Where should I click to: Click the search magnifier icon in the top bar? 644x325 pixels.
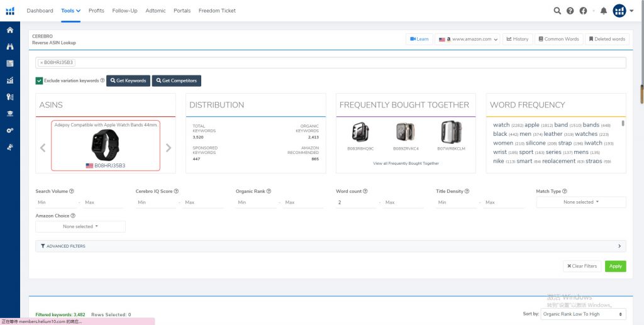click(557, 11)
